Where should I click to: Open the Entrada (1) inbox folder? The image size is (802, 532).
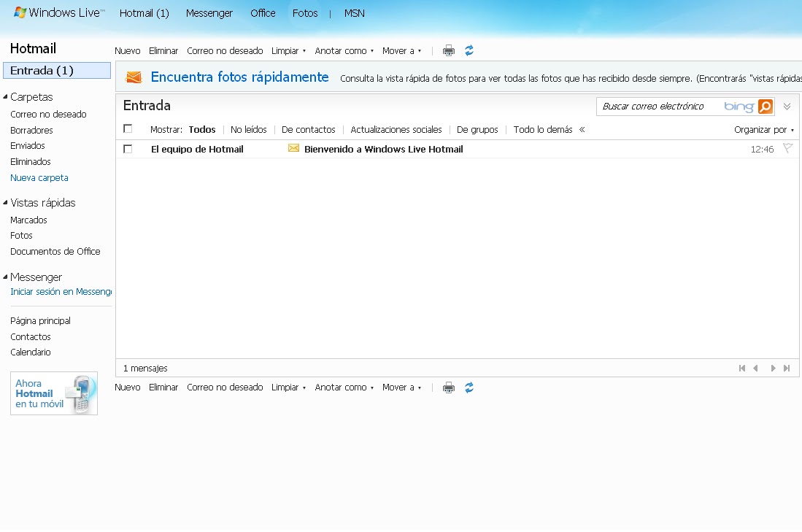57,71
